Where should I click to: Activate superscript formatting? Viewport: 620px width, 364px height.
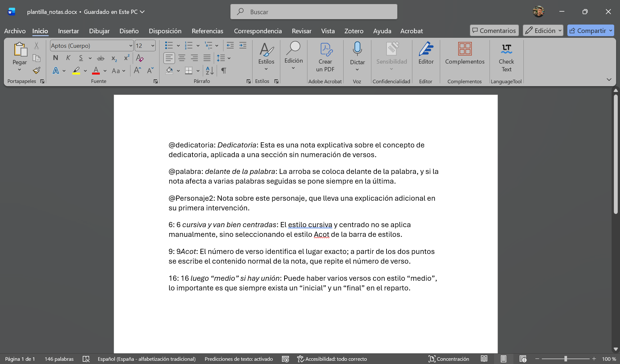[x=126, y=58]
